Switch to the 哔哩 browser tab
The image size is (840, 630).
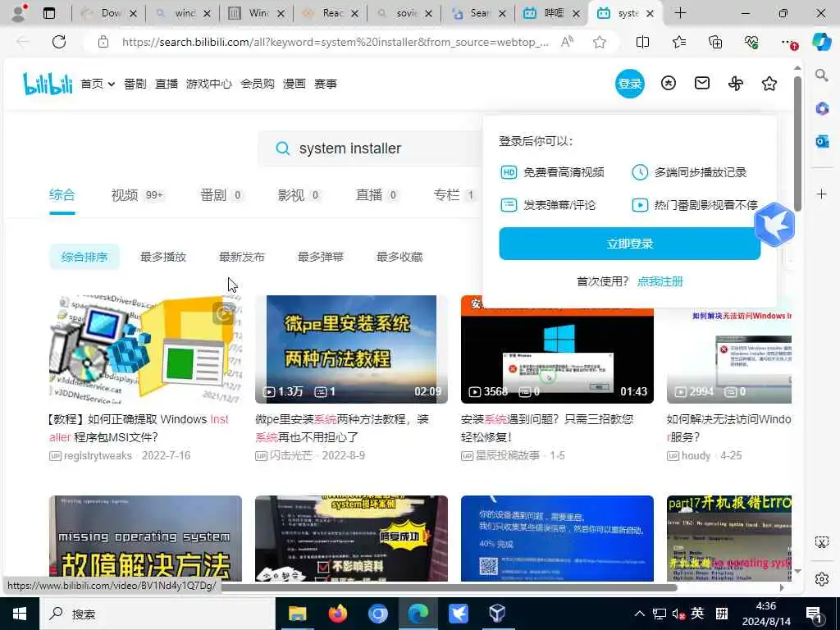551,13
